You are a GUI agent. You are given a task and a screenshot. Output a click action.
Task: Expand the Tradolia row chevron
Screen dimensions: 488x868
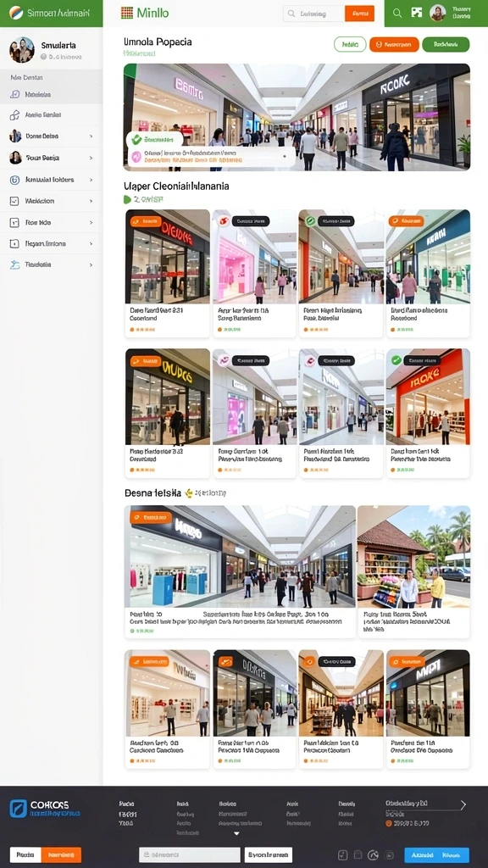click(91, 264)
